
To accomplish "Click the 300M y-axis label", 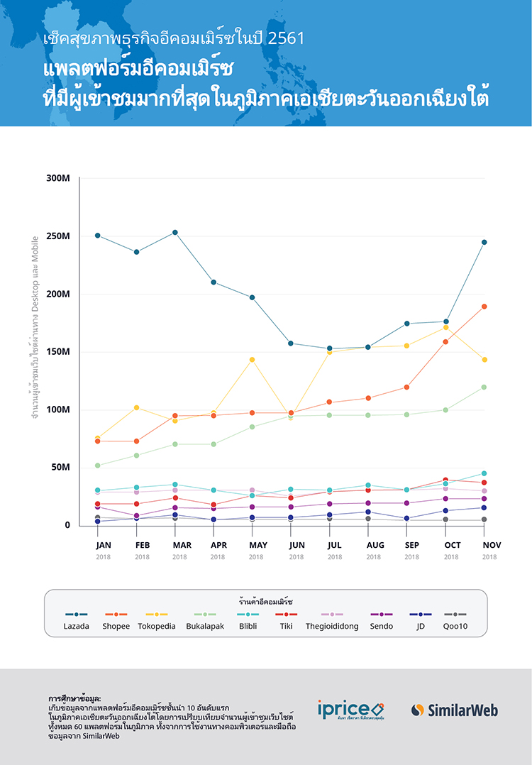I will (x=58, y=178).
